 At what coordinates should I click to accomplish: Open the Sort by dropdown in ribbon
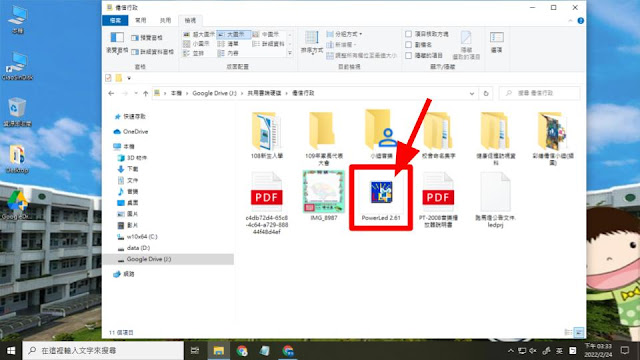coord(312,42)
